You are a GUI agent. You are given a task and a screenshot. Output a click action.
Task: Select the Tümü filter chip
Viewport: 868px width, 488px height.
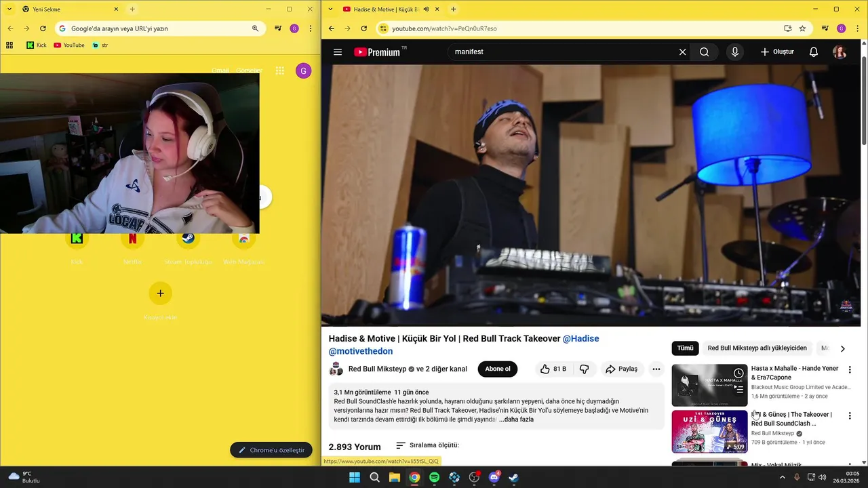click(685, 348)
